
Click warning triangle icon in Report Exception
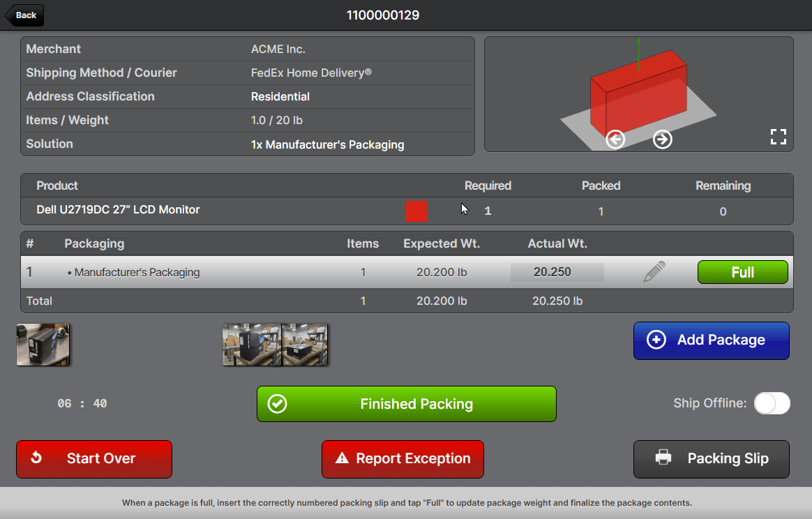click(x=342, y=458)
